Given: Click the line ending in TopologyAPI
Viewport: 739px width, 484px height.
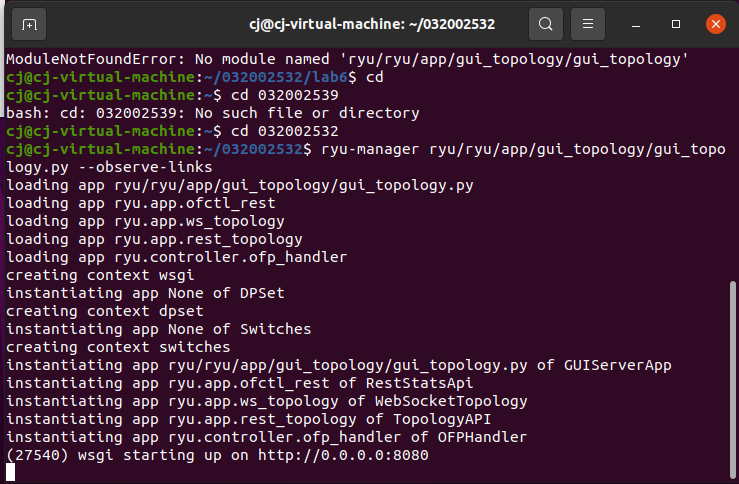Looking at the screenshot, I should [x=248, y=419].
